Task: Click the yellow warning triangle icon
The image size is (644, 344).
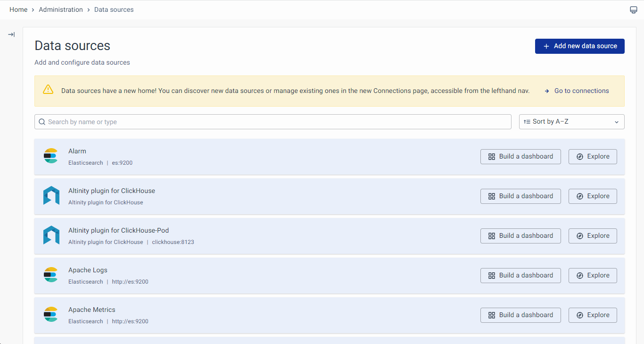Action: click(x=48, y=90)
